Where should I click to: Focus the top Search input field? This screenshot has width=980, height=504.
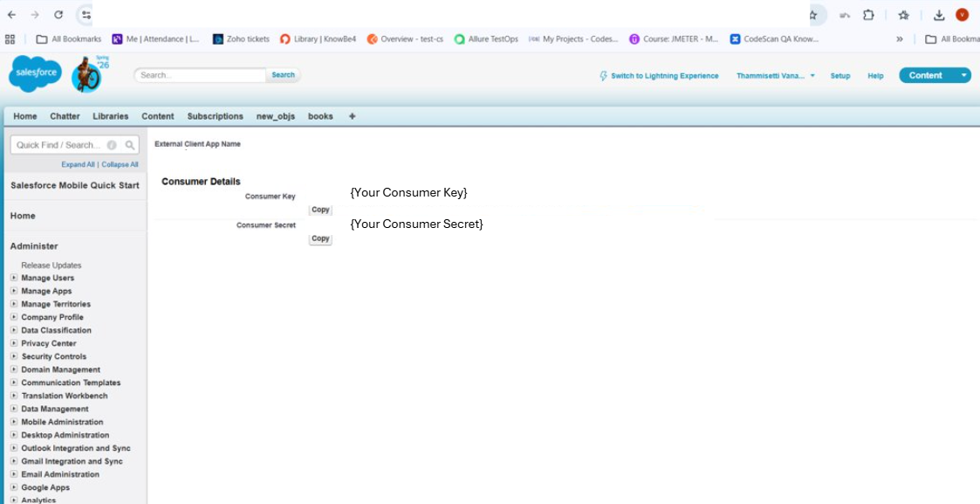[x=202, y=75]
